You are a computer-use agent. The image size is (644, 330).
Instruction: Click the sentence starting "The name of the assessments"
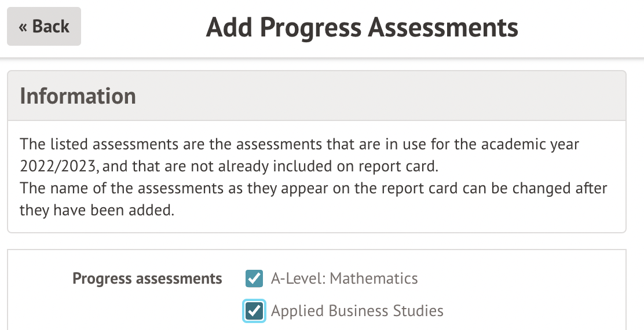[313, 188]
